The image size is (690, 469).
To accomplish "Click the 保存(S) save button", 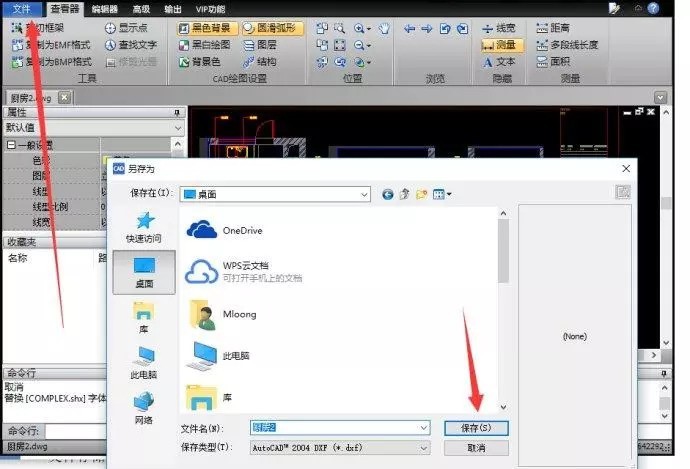I will click(476, 428).
